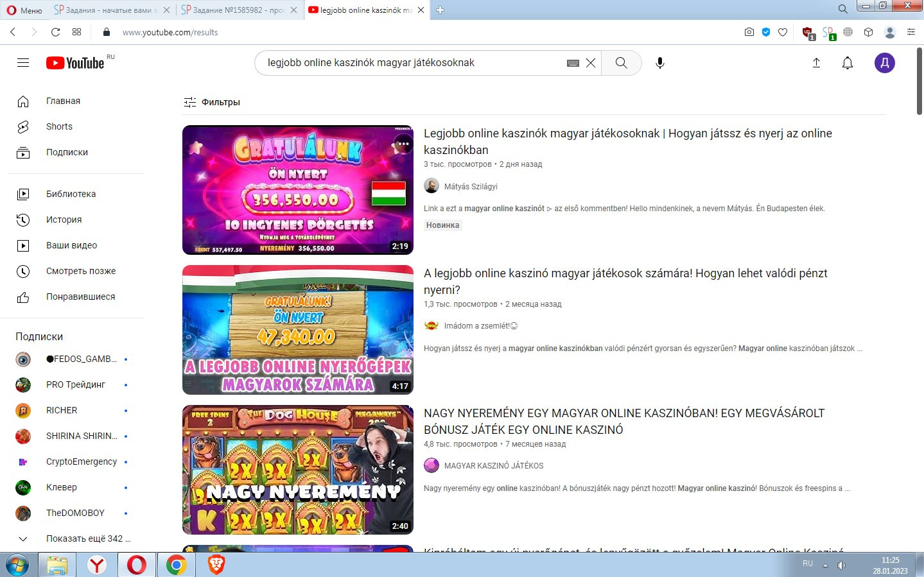Open YouTube notifications bell

pos(848,63)
